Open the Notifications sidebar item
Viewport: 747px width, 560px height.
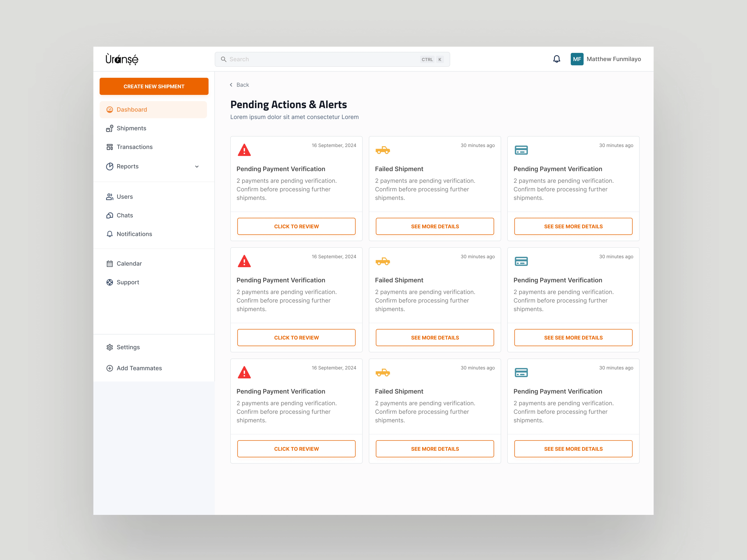point(153,234)
